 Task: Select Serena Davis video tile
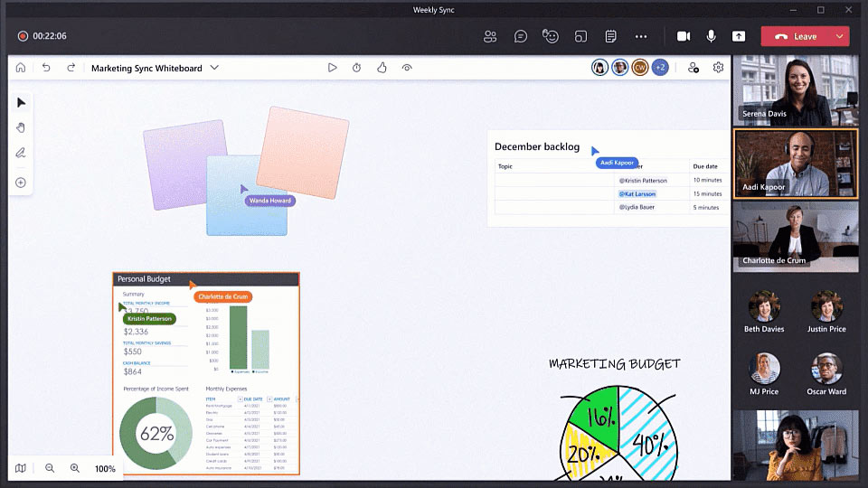point(796,90)
